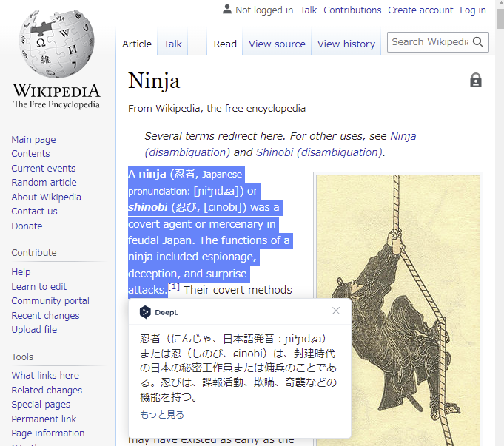
Task: Open Contact us link
Action: [x=34, y=212]
